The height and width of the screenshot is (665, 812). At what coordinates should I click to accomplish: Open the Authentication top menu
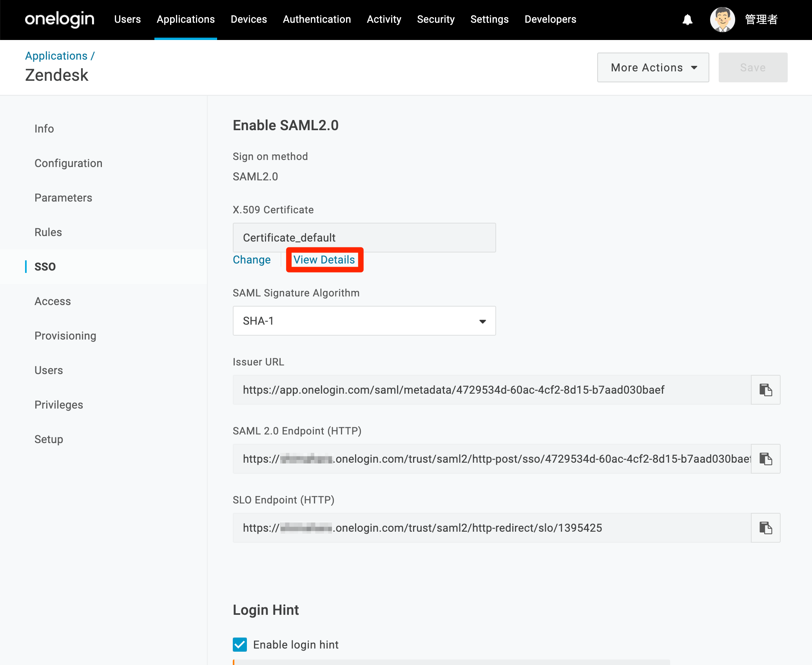[x=317, y=19]
